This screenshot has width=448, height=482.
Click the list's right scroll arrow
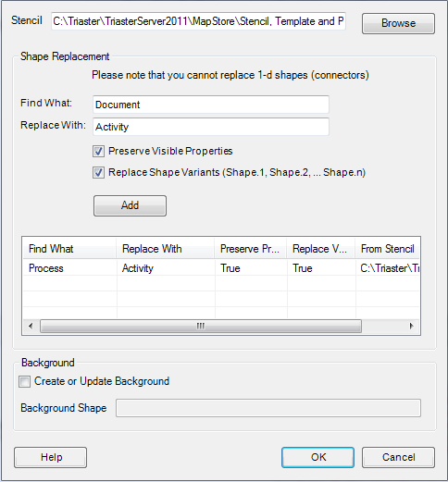tap(411, 326)
